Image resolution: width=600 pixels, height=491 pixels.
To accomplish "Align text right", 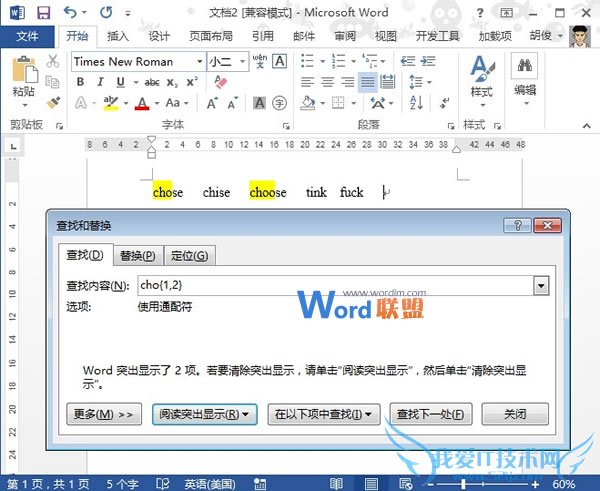I will point(347,82).
